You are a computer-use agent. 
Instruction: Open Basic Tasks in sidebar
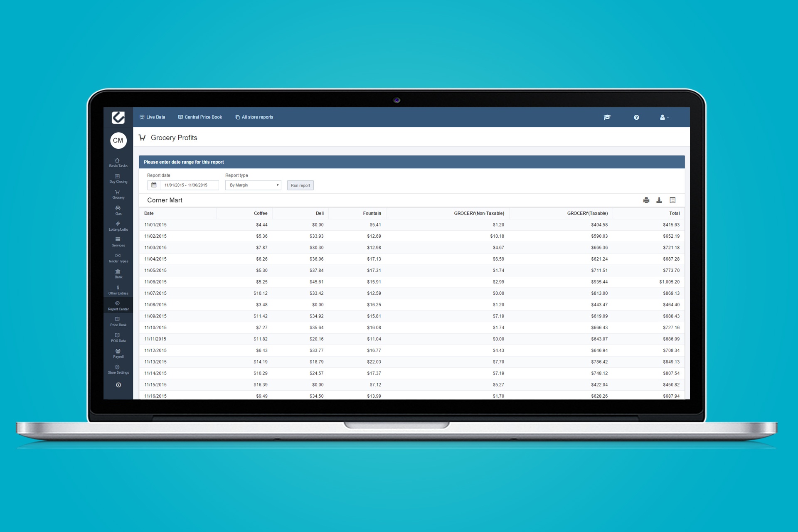pos(118,163)
